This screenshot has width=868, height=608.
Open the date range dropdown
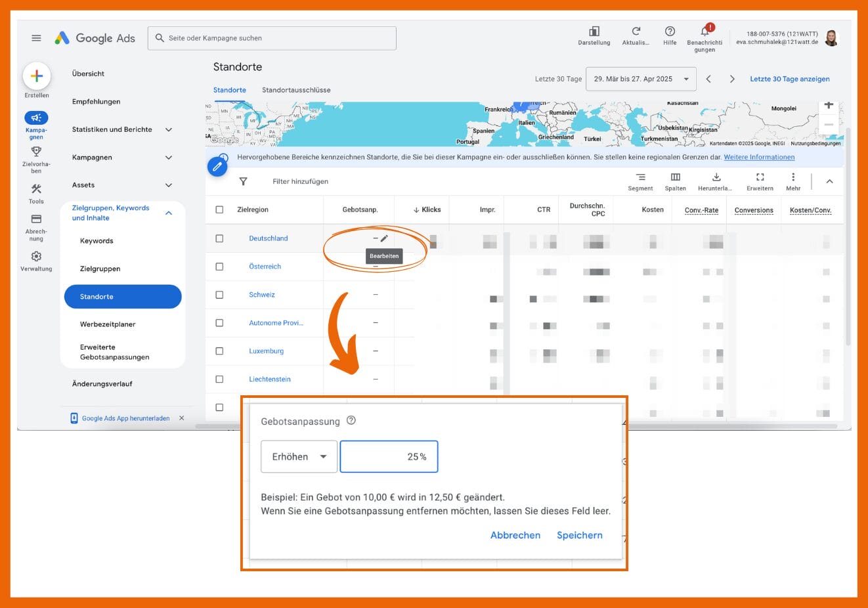640,79
